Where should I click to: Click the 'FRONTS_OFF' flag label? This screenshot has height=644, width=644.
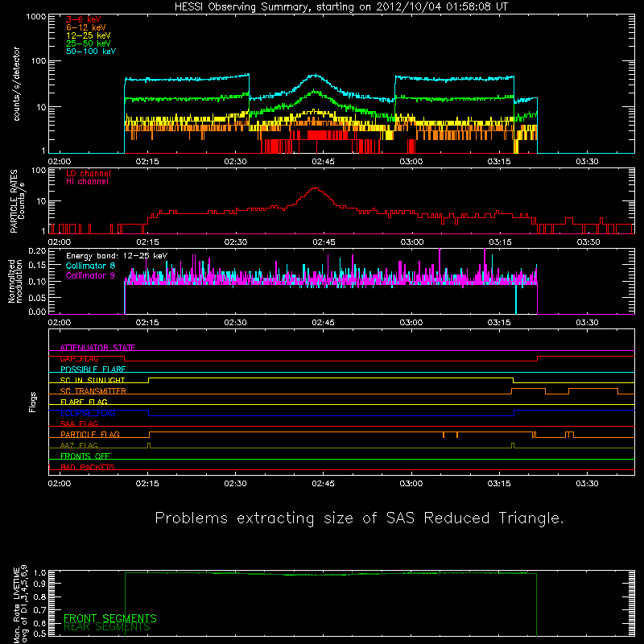point(85,456)
